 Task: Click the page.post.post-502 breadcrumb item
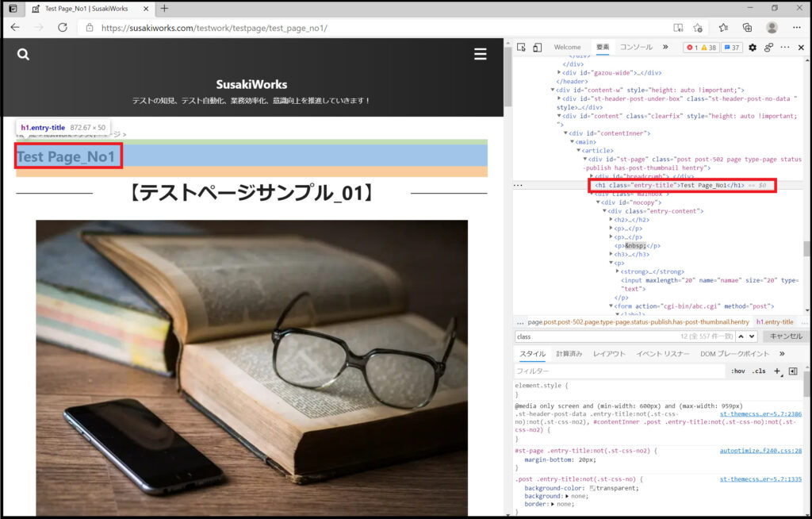click(x=638, y=322)
